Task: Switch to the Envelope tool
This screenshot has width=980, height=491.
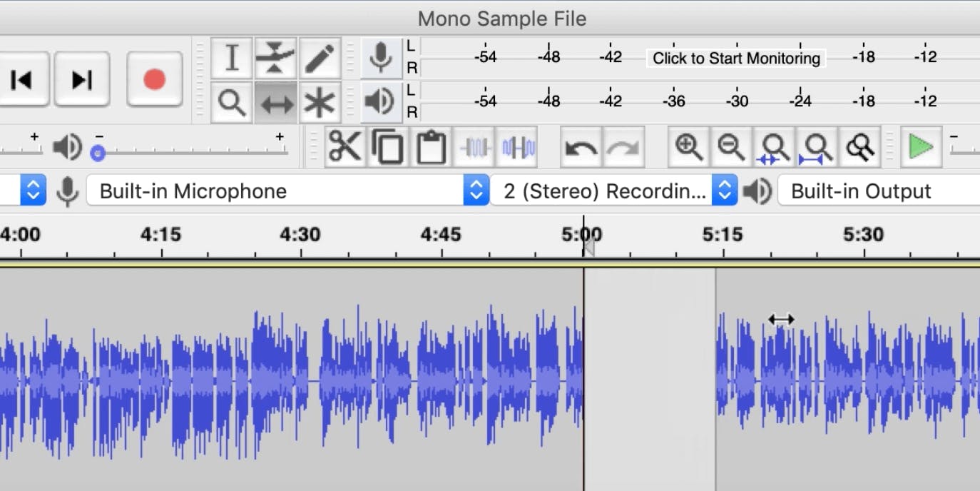Action: [x=276, y=59]
